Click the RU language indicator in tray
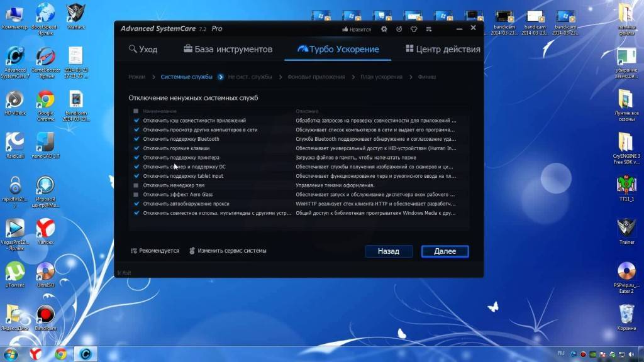 [x=561, y=353]
